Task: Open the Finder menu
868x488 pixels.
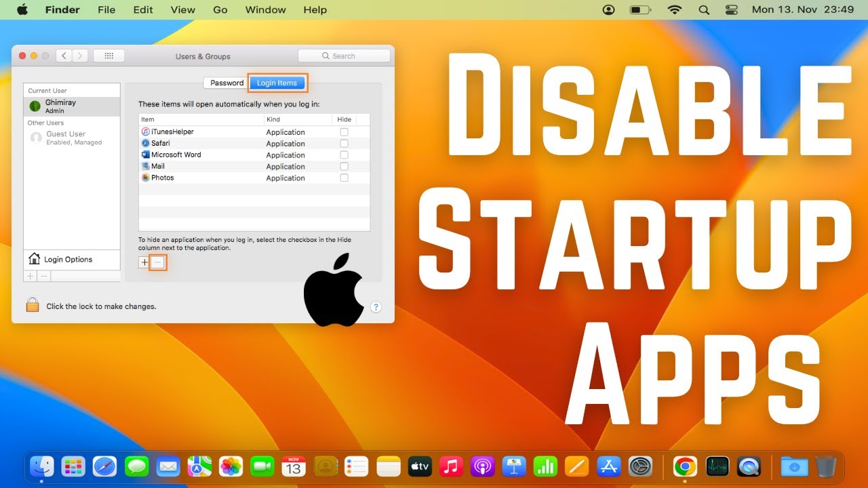Action: click(62, 9)
